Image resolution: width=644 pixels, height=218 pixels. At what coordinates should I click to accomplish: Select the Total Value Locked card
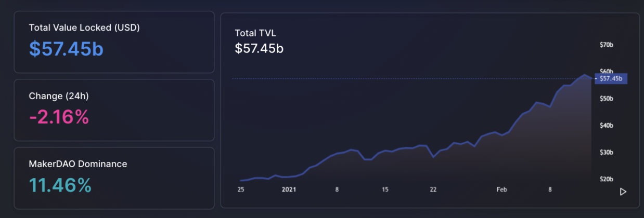(114, 42)
